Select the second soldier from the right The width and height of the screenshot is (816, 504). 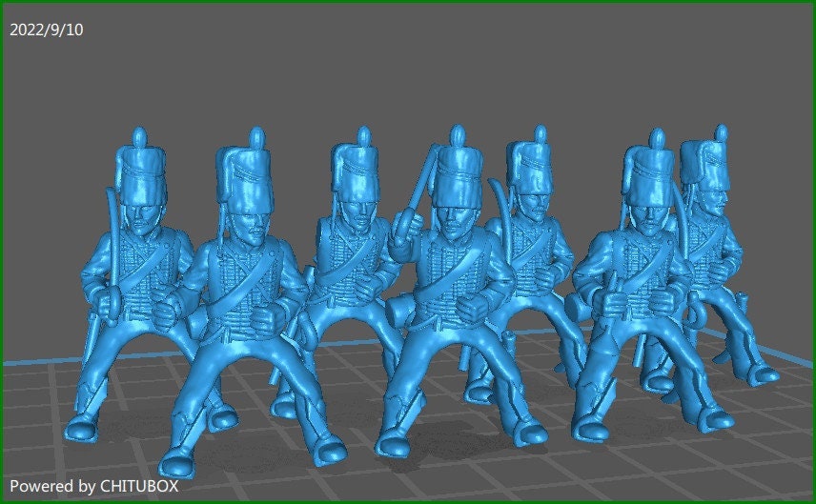pyautogui.click(x=639, y=286)
